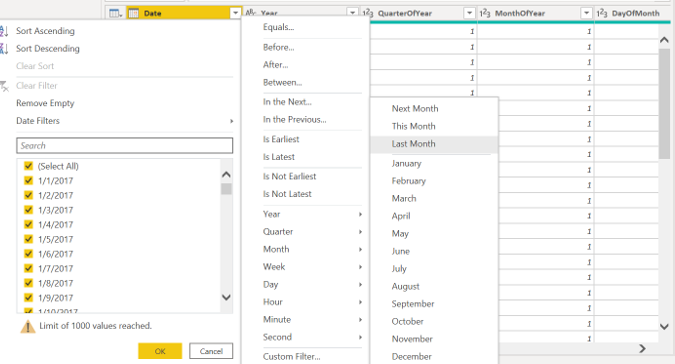Click the table horizontal scroll right arrow
The image size is (675, 364).
point(642,349)
